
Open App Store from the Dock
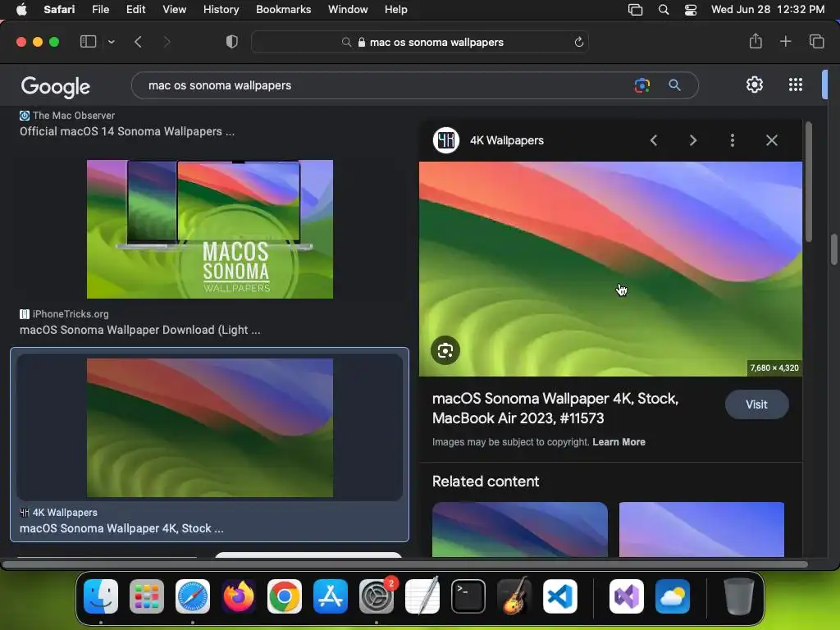coord(331,596)
